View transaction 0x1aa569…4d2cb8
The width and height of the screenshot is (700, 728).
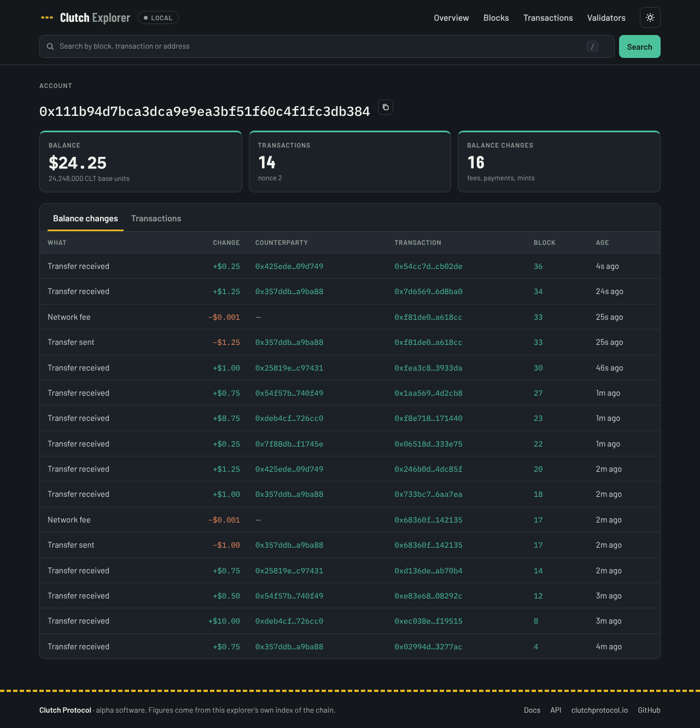428,393
